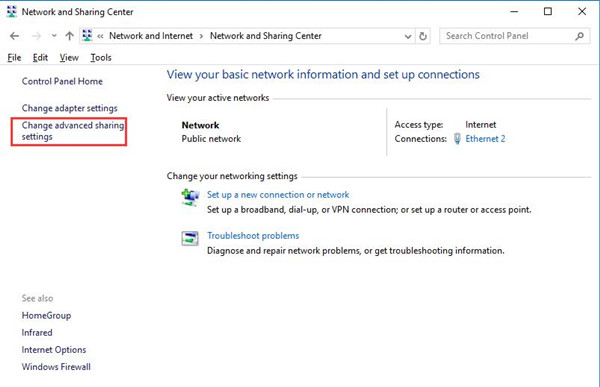Click Network and Sharing Center breadcrumb
Image resolution: width=600 pixels, height=387 pixels.
click(x=266, y=36)
